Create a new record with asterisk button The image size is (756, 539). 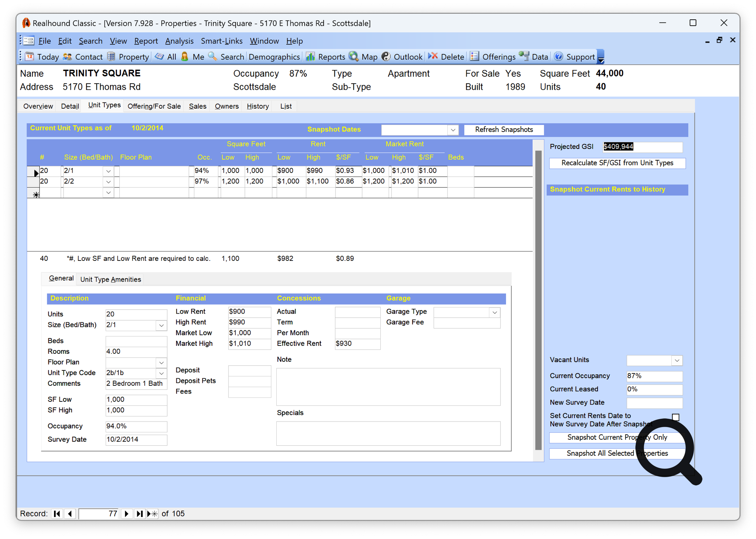[x=153, y=514]
